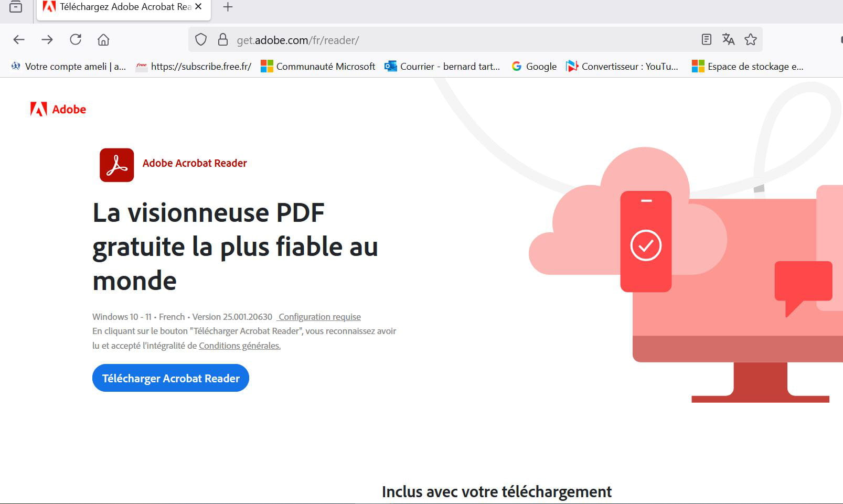Click the padlock site security icon

point(223,40)
